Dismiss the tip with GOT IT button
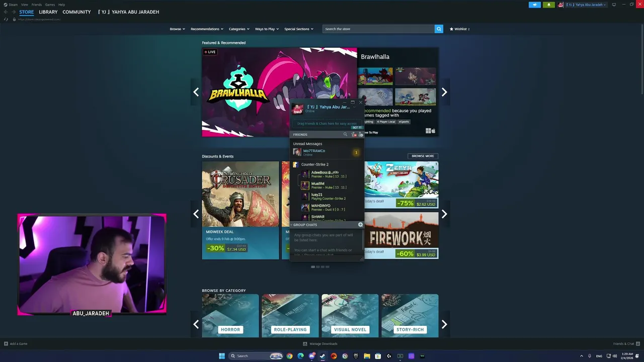This screenshot has width=644, height=362. [357, 128]
